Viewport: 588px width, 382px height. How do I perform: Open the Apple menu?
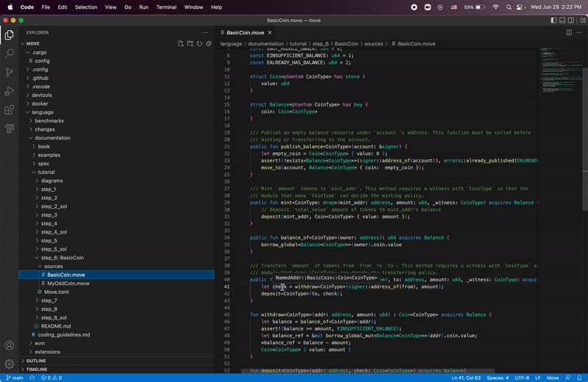tap(10, 7)
